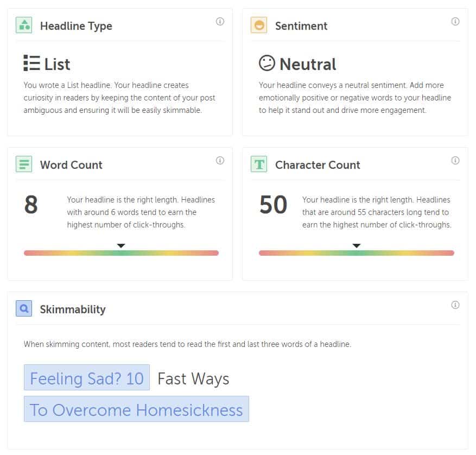Click the Headline Type shapes icon

pos(24,25)
